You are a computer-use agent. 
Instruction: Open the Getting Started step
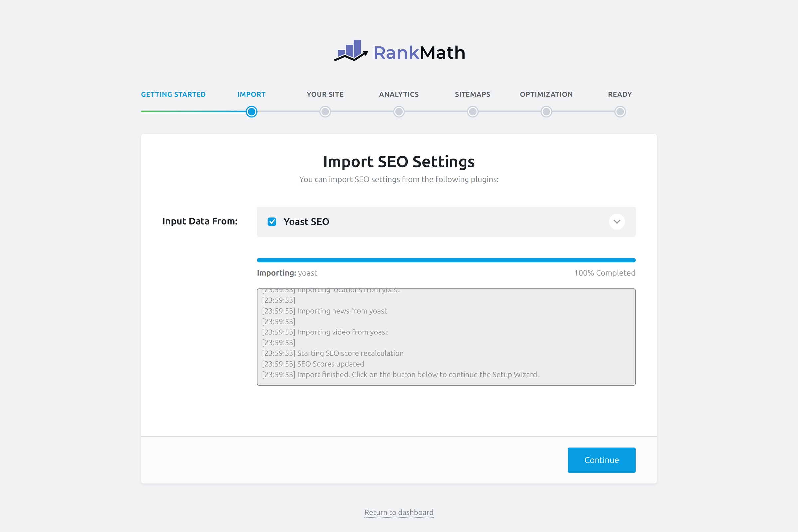[173, 94]
